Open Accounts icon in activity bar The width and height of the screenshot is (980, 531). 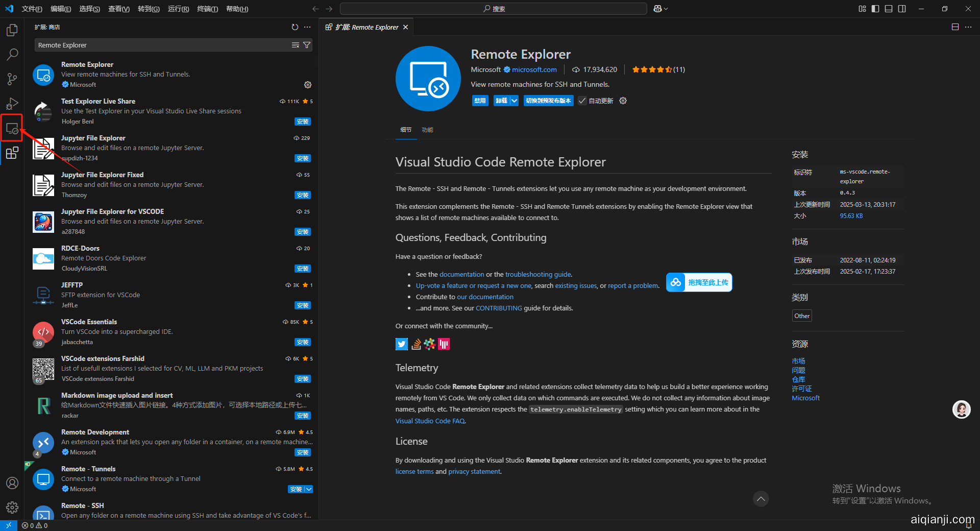point(12,483)
